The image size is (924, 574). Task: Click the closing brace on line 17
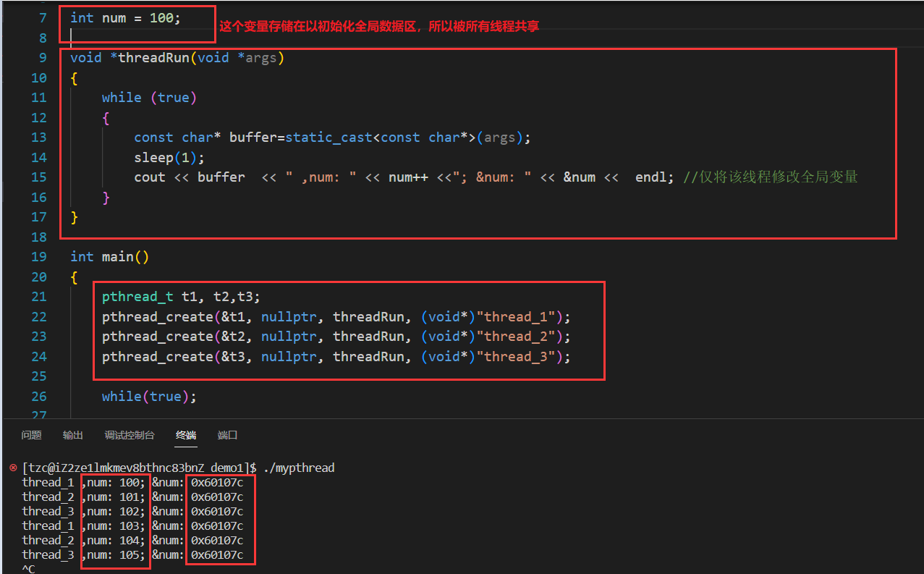coord(74,217)
